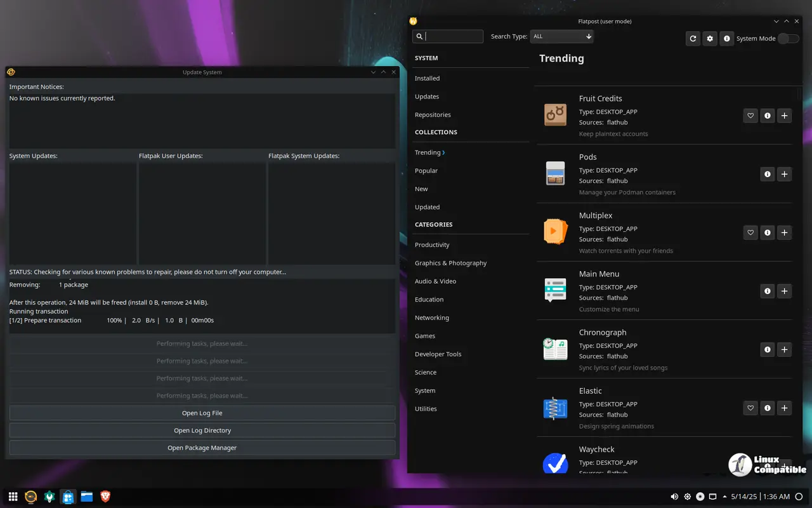Select Installed in the sidebar

click(427, 78)
